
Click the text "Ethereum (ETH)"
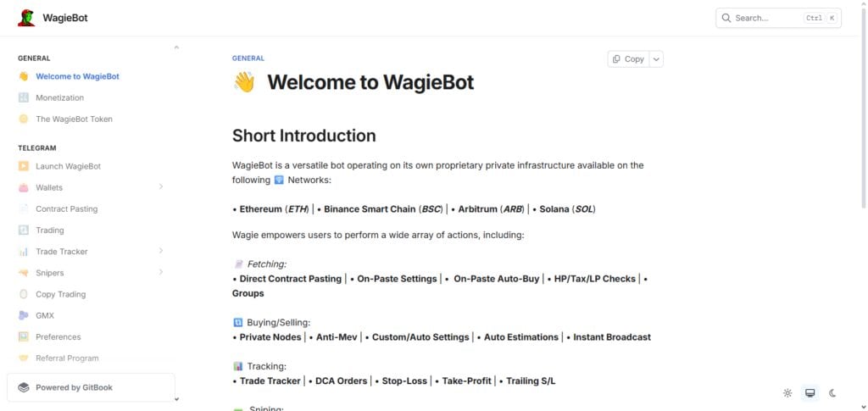274,209
